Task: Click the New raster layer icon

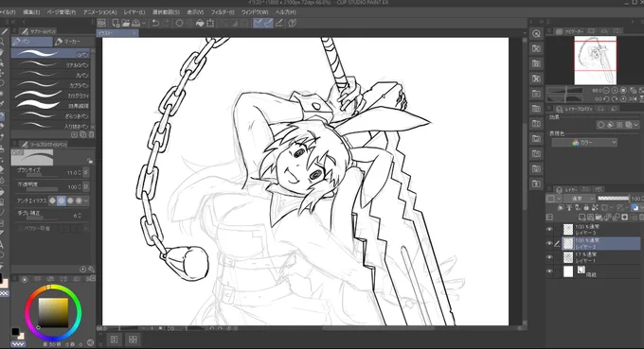Action: (x=582, y=217)
